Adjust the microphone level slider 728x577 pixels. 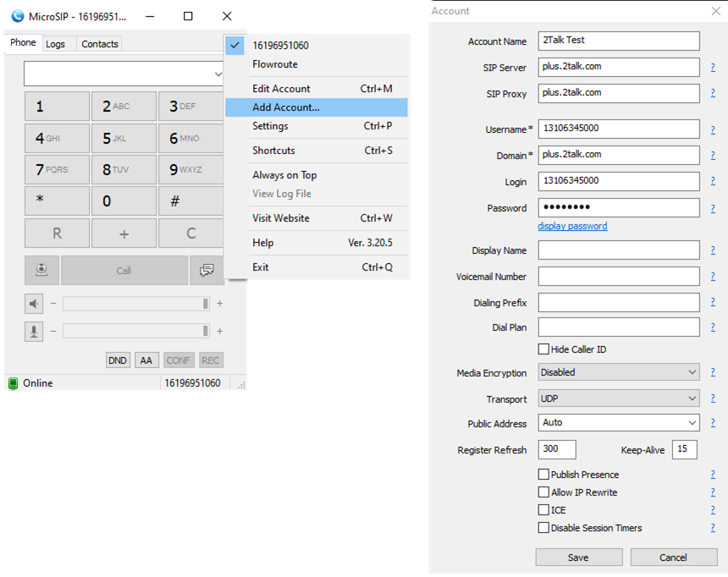136,332
